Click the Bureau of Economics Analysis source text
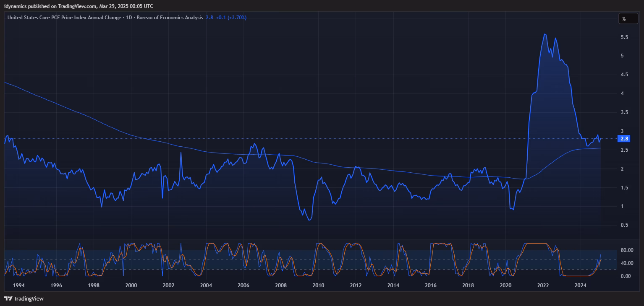Image resolution: width=644 pixels, height=306 pixels. (170, 18)
